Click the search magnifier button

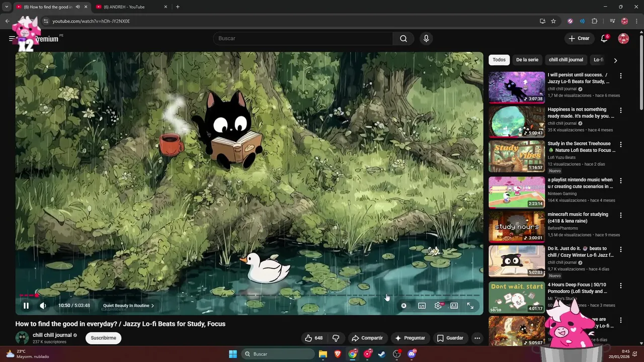404,38
